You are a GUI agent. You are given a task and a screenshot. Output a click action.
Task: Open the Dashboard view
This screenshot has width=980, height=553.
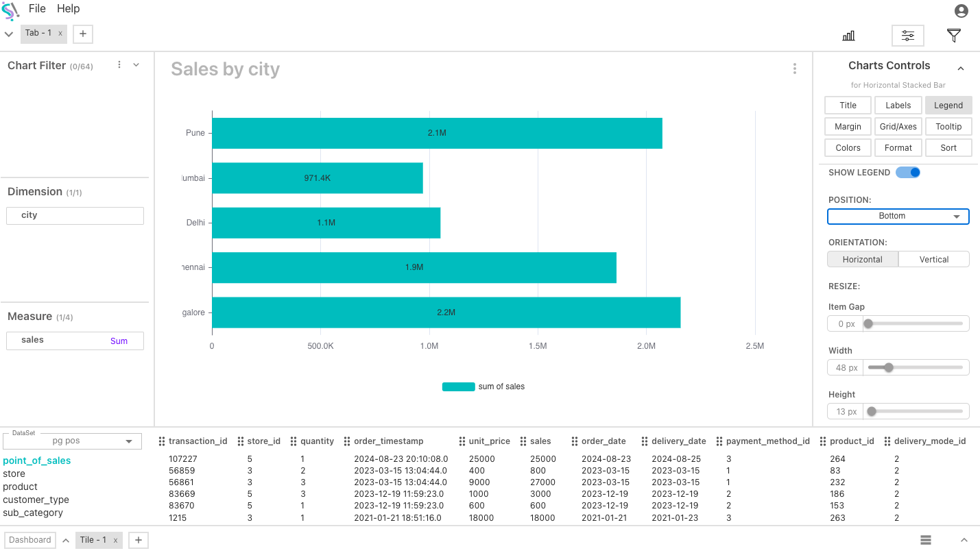coord(30,540)
